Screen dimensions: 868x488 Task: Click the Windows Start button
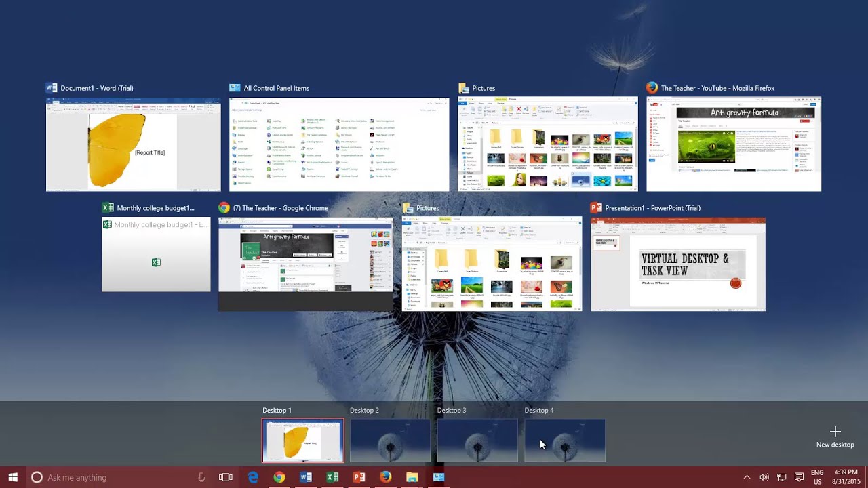pos(13,477)
